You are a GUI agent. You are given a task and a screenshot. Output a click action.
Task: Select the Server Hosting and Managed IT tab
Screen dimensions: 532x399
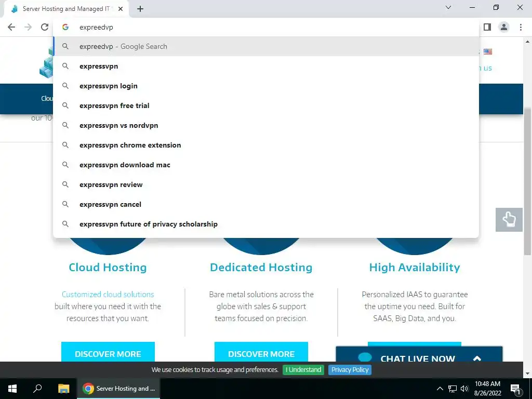[66, 9]
